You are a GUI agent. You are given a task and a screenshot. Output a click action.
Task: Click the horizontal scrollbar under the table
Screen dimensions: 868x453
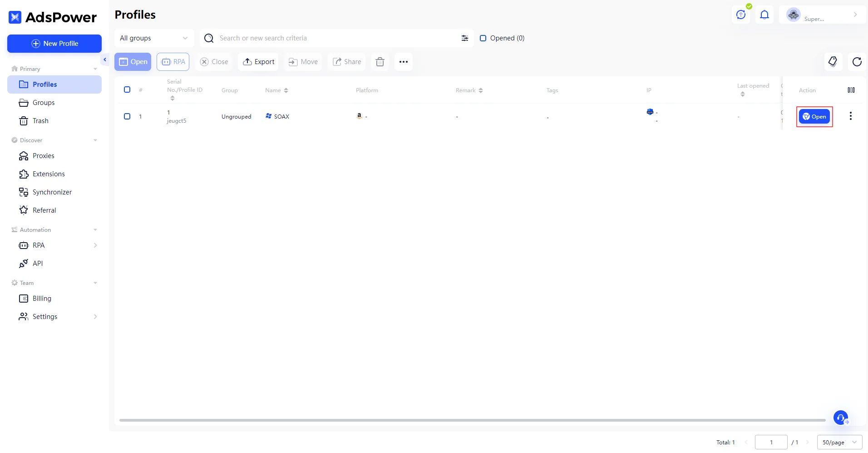tap(472, 420)
